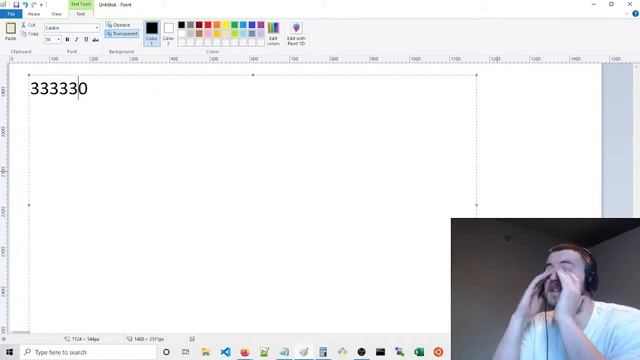Pick the yellow palette swatch
This screenshot has height=360, width=640.
point(226,25)
